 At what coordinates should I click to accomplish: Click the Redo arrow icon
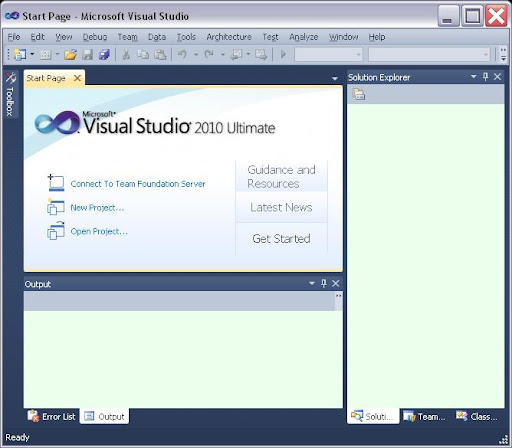click(x=209, y=54)
